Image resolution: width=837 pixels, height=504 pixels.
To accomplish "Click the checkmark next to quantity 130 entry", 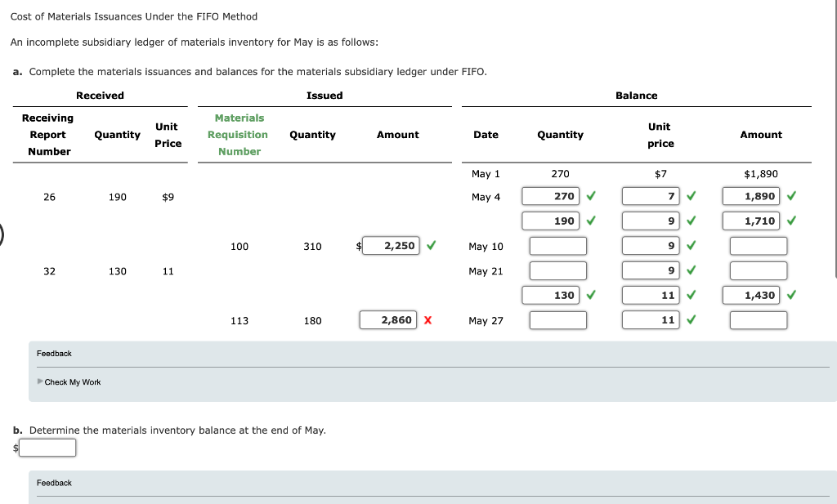I will [591, 295].
